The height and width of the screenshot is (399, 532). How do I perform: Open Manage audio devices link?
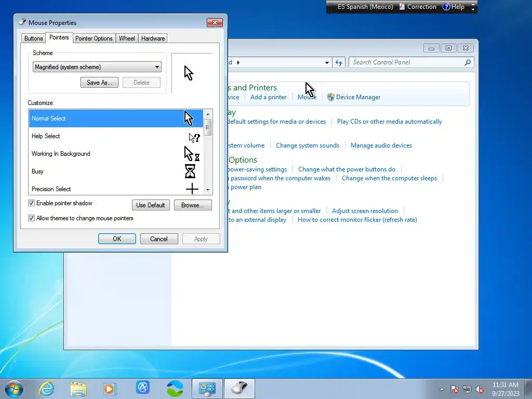(x=381, y=145)
